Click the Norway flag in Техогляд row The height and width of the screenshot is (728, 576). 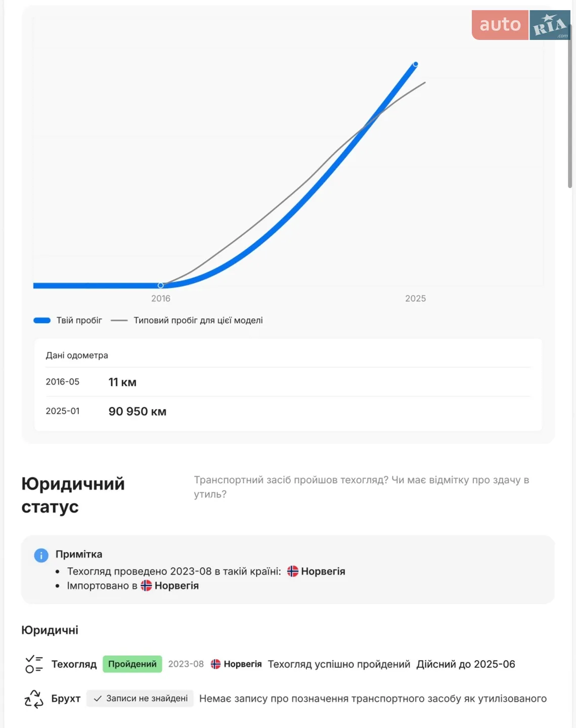pos(215,664)
